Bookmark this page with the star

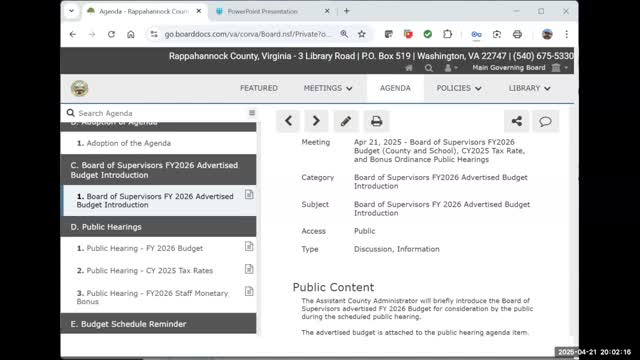click(362, 34)
